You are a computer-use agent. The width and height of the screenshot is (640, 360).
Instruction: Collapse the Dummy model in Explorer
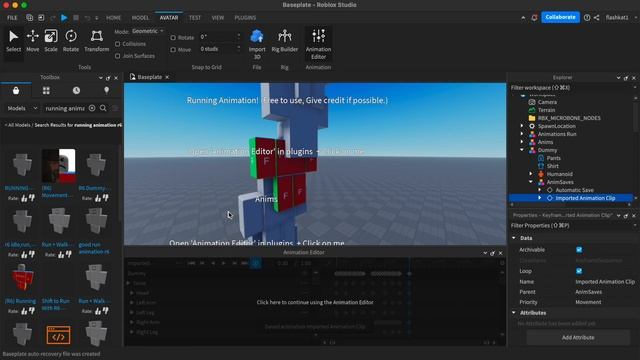tap(522, 150)
